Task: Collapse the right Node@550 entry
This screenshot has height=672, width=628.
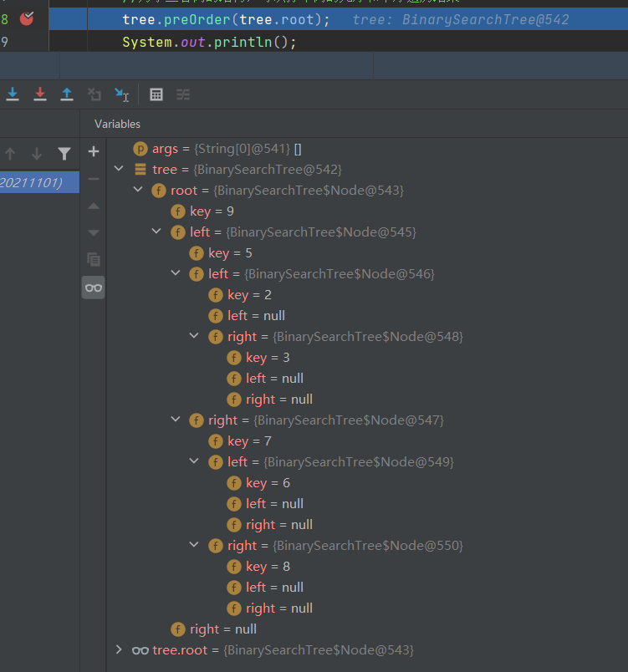Action: [194, 545]
